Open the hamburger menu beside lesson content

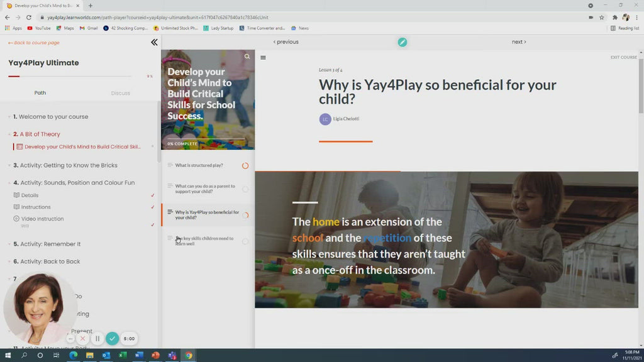263,58
